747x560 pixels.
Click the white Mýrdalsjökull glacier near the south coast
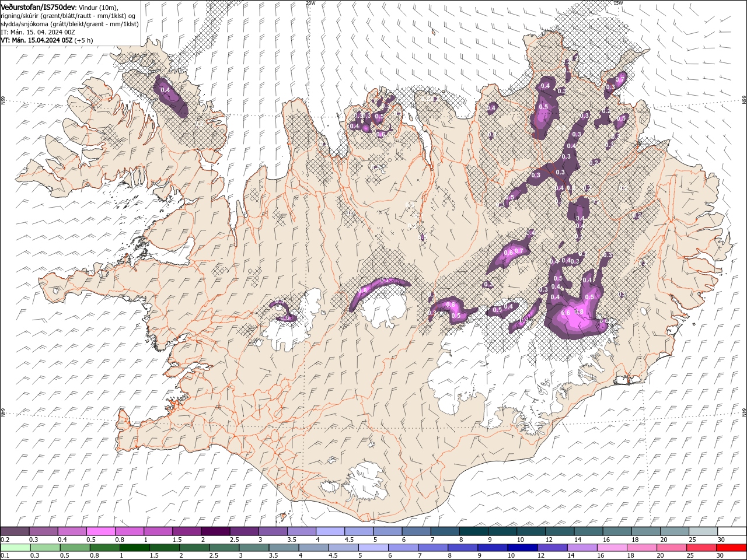(x=365, y=483)
